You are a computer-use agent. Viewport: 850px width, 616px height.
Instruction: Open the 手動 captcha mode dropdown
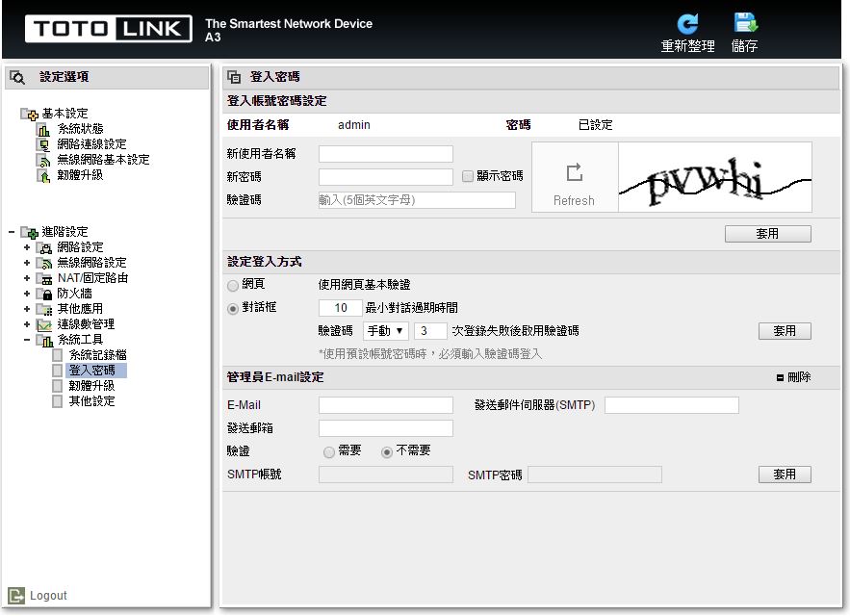(x=385, y=331)
